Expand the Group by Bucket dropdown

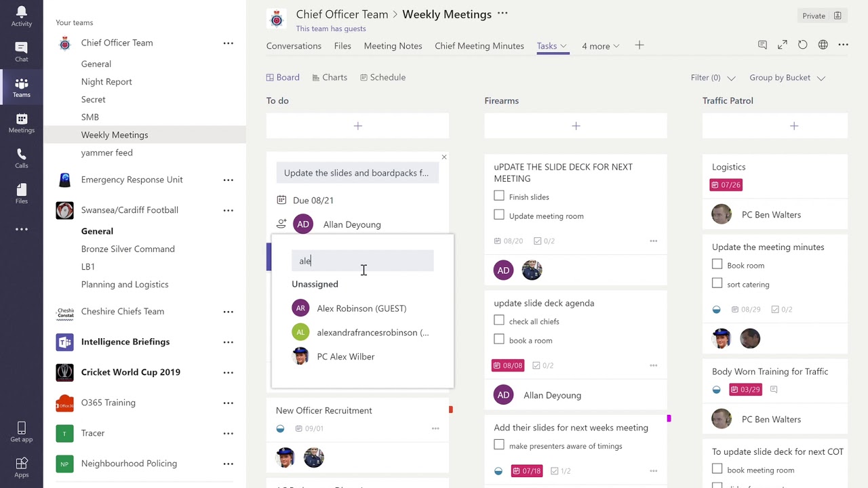click(787, 78)
